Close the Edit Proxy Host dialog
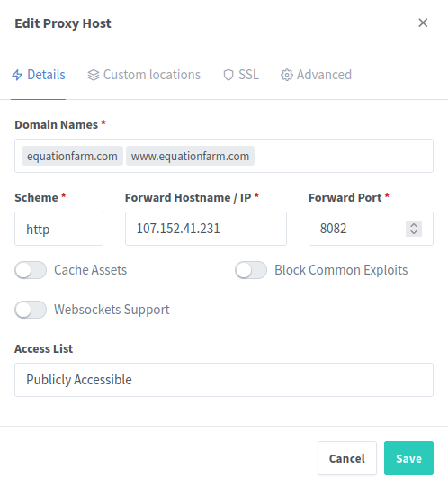 coord(423,23)
